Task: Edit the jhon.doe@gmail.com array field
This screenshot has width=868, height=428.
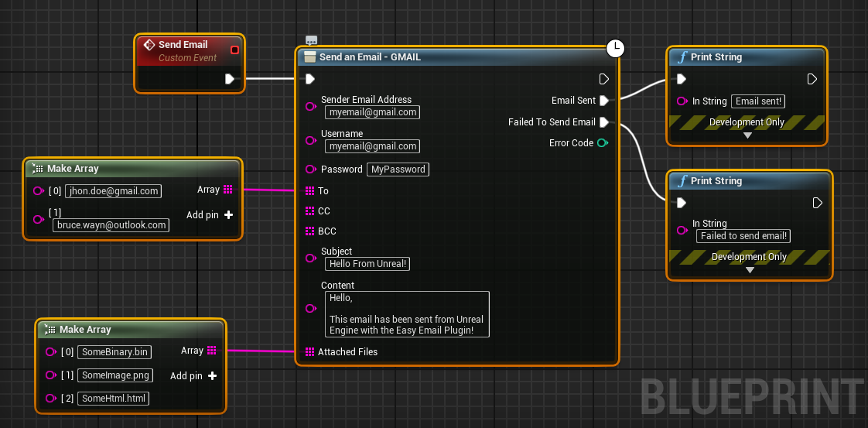Action: pyautogui.click(x=113, y=191)
